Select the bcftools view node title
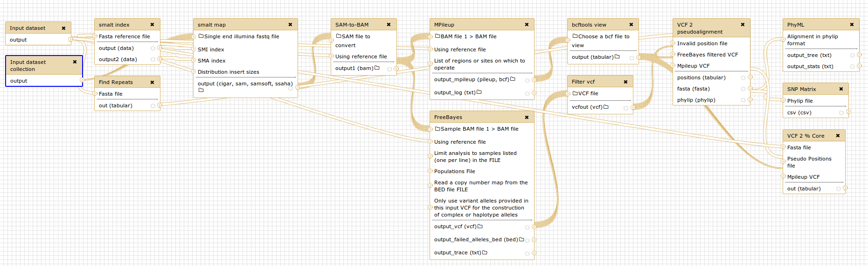This screenshot has height=266, width=868. (x=589, y=25)
